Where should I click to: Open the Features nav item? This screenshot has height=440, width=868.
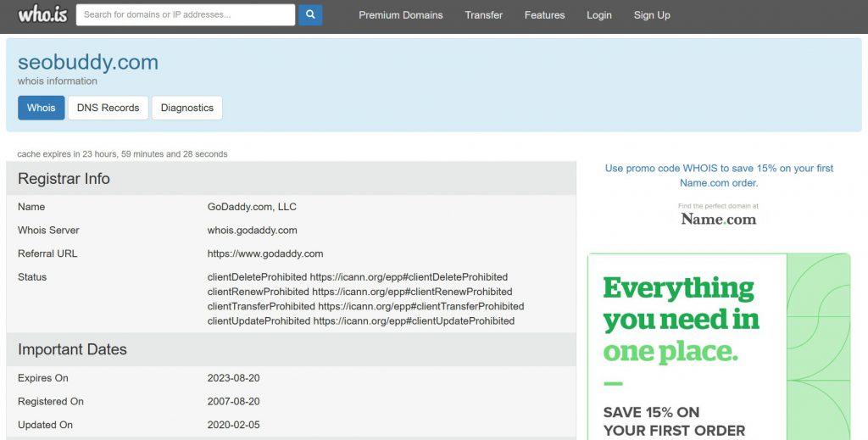click(545, 15)
